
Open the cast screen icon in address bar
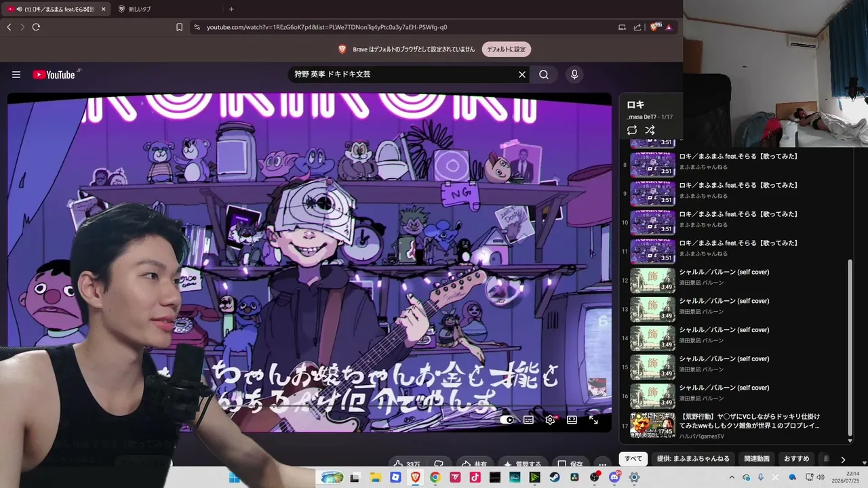pyautogui.click(x=622, y=27)
